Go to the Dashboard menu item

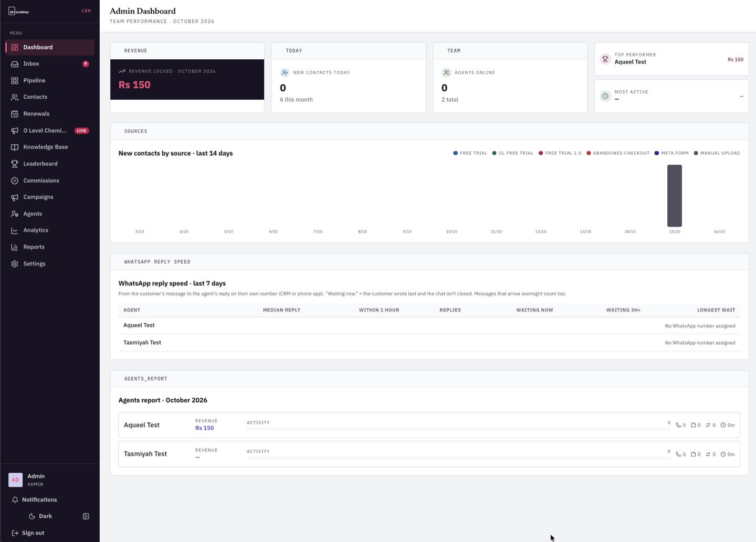50,47
